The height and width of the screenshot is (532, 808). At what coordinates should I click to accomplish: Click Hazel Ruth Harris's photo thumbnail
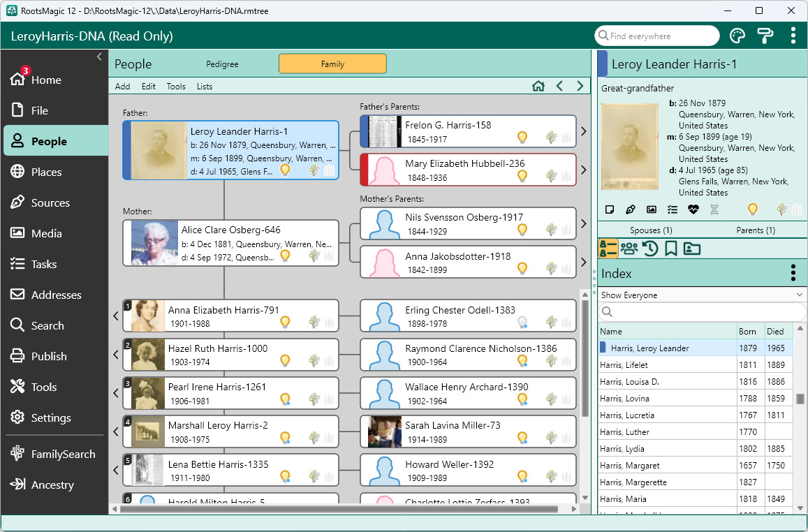(148, 355)
